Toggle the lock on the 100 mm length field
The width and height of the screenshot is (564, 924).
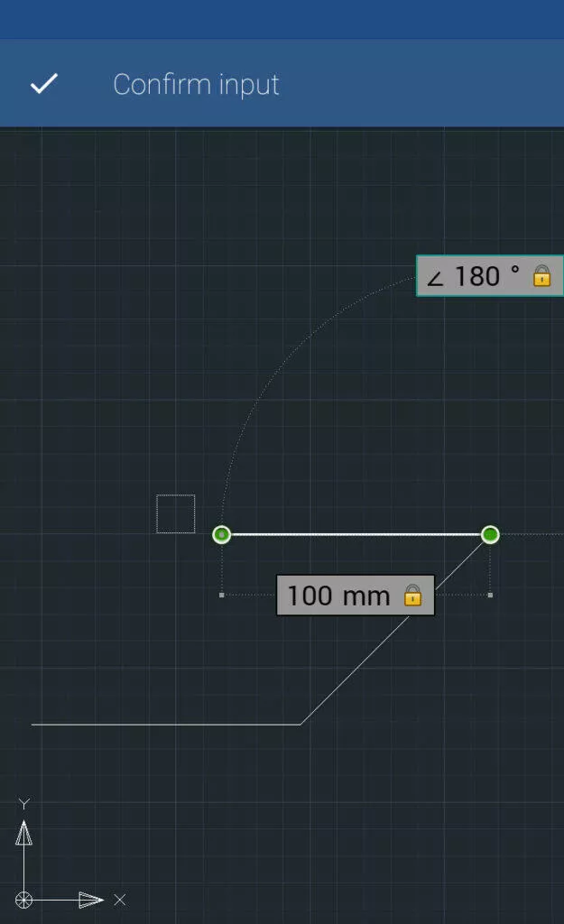(412, 596)
